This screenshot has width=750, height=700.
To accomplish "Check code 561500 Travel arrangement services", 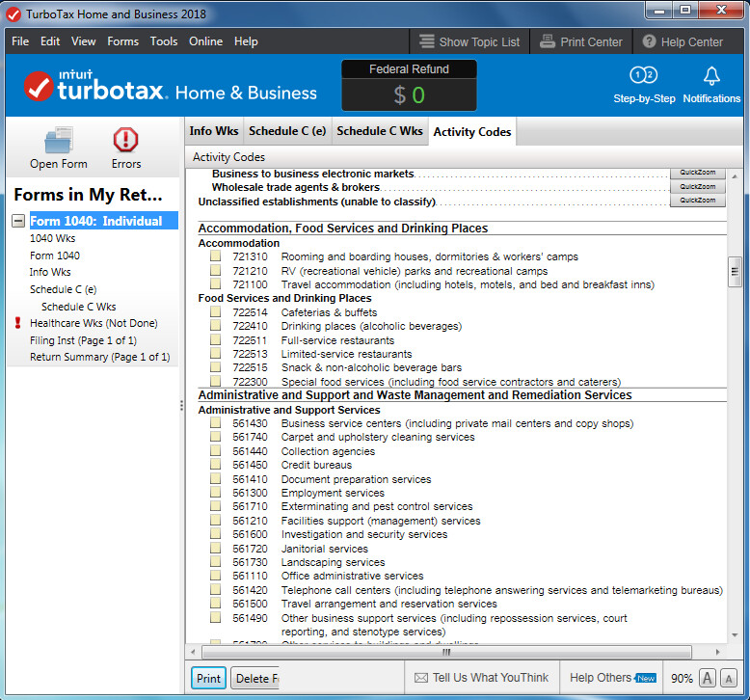I will 215,603.
